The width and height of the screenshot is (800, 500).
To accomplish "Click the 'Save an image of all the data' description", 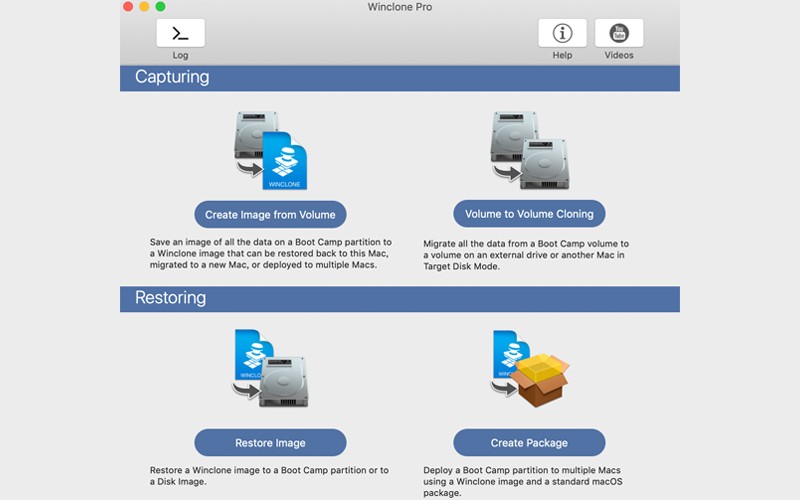I will click(x=271, y=254).
